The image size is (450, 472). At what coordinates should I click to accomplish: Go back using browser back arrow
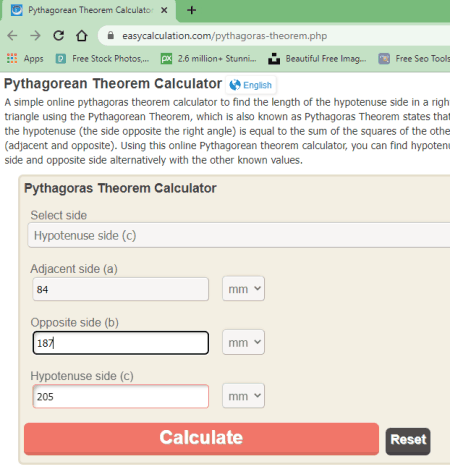12,35
